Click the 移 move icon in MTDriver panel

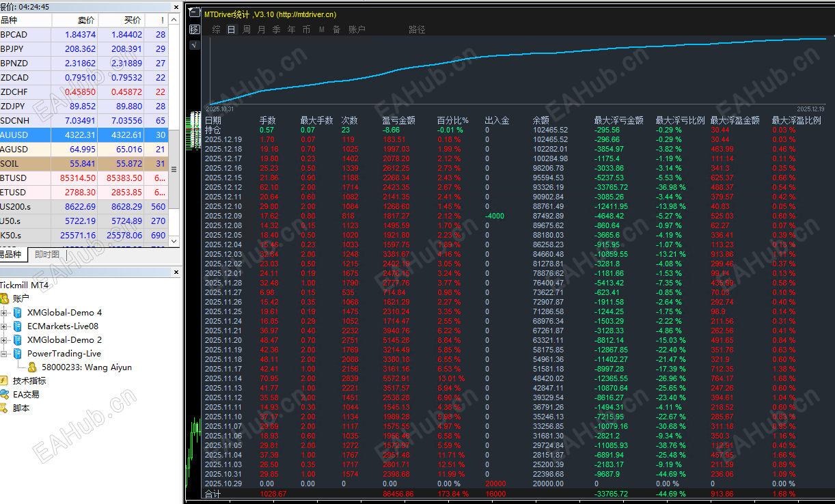(195, 29)
